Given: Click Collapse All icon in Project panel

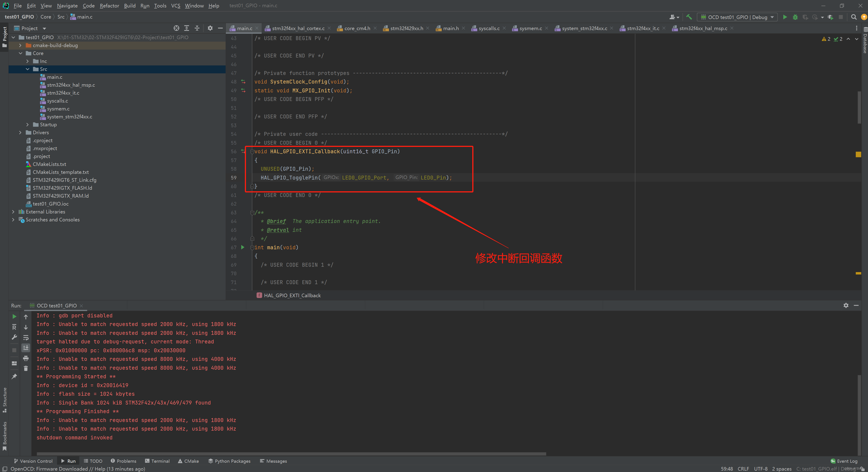Looking at the screenshot, I should 197,28.
